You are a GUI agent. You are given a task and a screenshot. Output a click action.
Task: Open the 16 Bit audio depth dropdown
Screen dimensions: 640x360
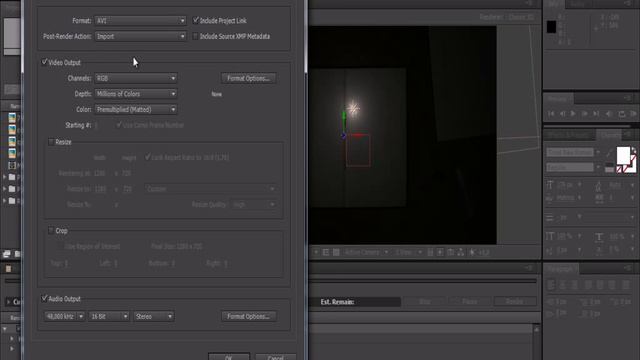tap(109, 316)
